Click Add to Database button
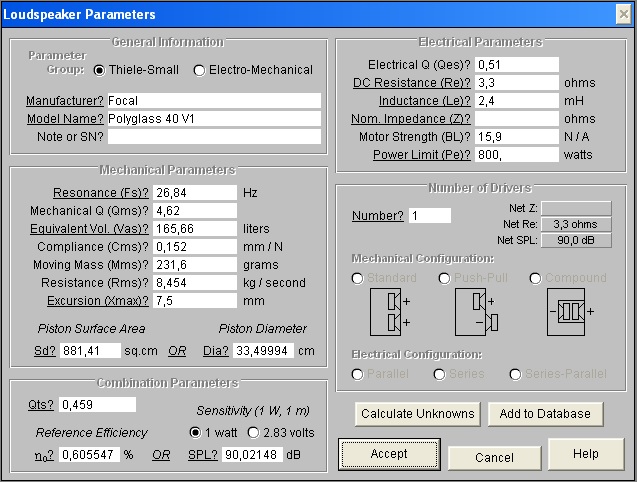Viewport: 637px width, 482px height. (x=545, y=413)
